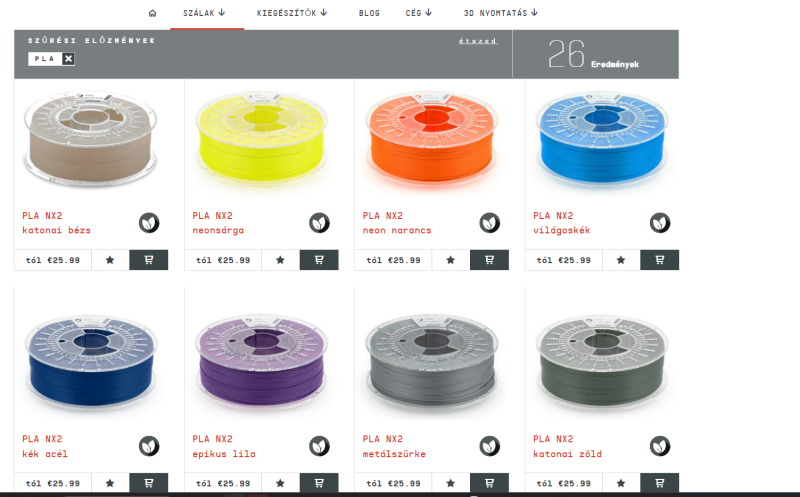Add katonai zöld filament to cart
The image size is (800, 497).
pyautogui.click(x=660, y=482)
